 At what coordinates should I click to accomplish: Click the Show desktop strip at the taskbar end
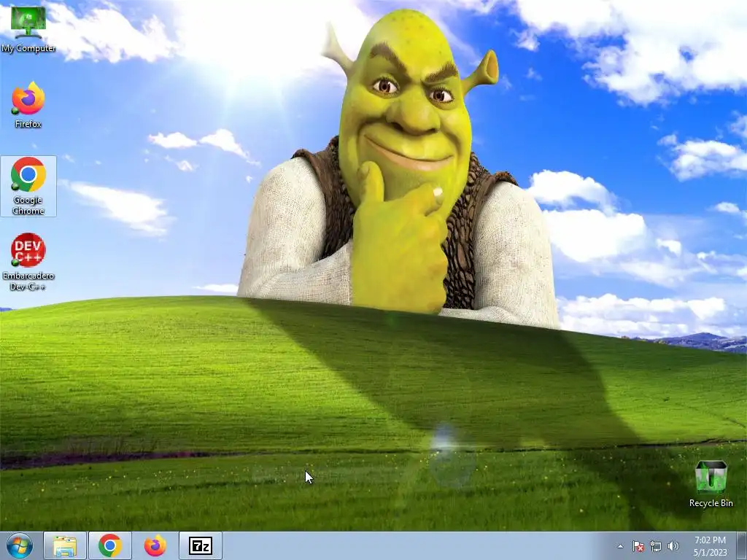[743, 545]
